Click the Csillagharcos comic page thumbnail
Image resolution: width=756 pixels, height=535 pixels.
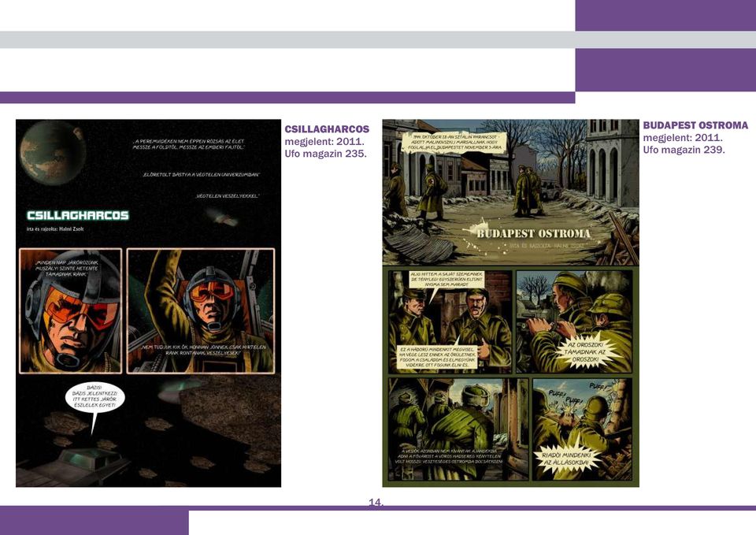coord(149,303)
